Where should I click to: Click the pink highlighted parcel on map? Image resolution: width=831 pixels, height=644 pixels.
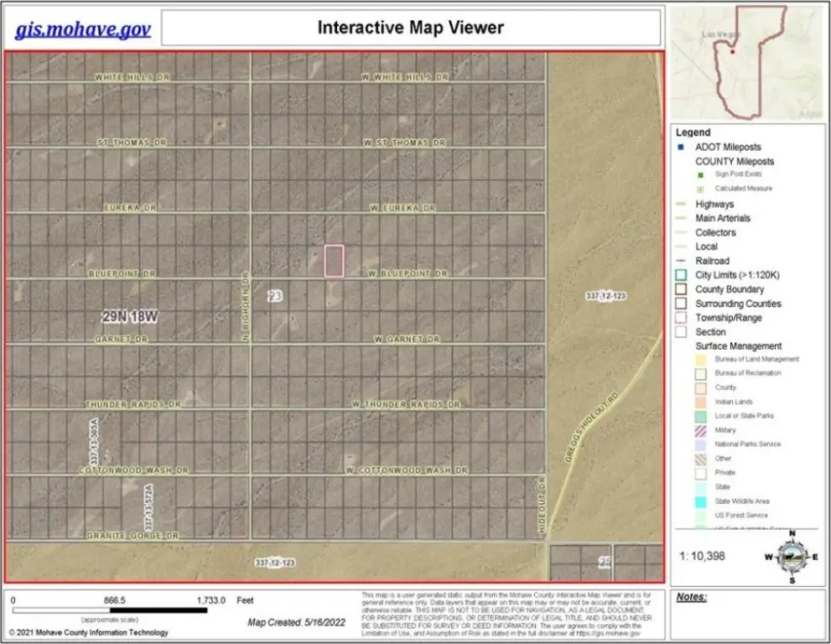[x=334, y=261]
